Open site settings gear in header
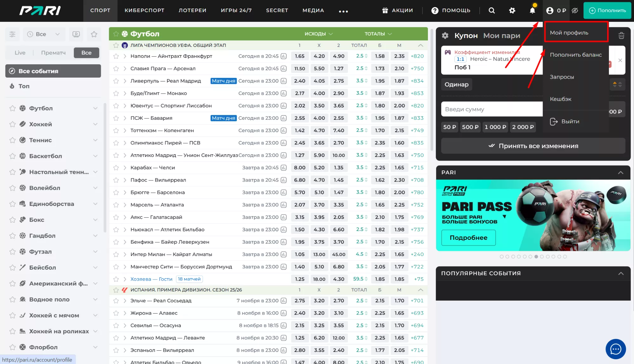The width and height of the screenshot is (634, 364). pyautogui.click(x=512, y=10)
